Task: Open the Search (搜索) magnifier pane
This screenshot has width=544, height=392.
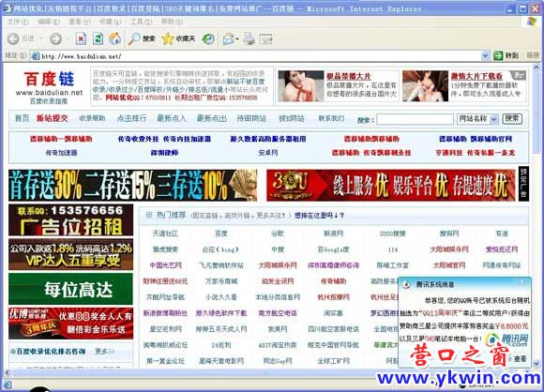Action: point(142,38)
